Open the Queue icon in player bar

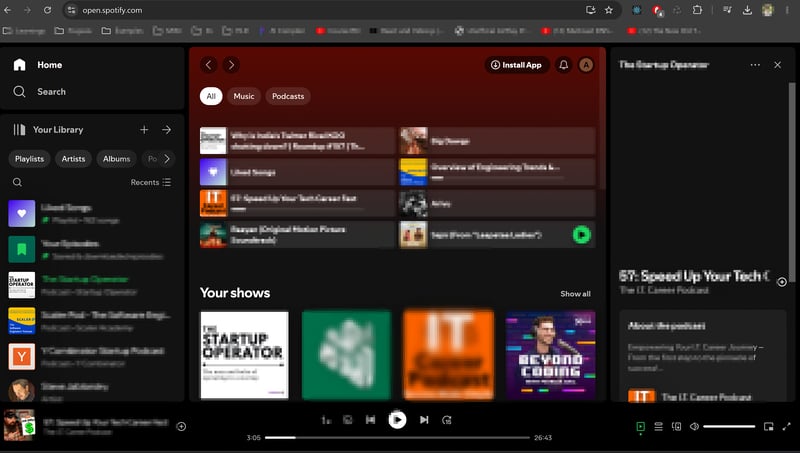pyautogui.click(x=659, y=427)
